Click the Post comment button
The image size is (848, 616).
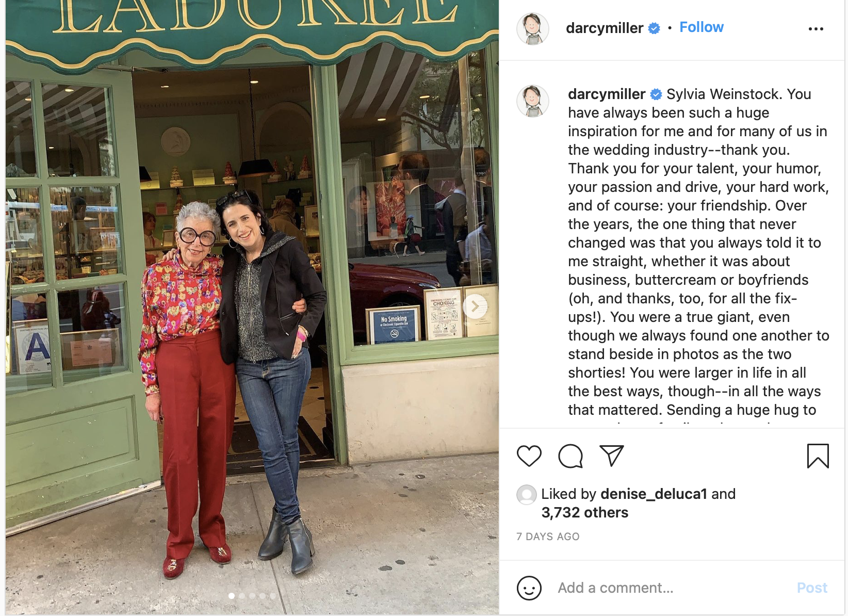point(812,588)
